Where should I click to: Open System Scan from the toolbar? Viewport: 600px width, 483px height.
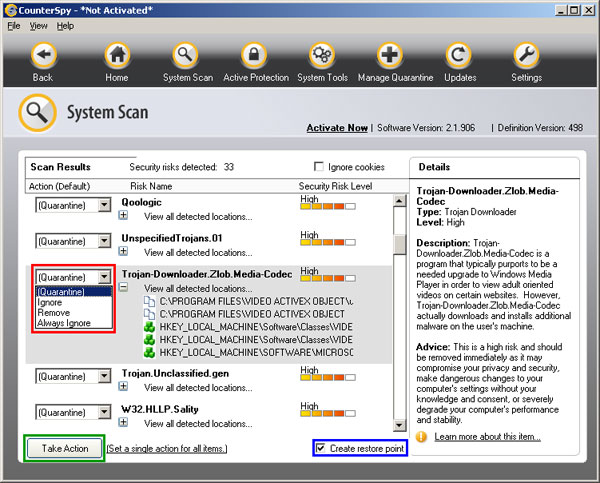(186, 55)
